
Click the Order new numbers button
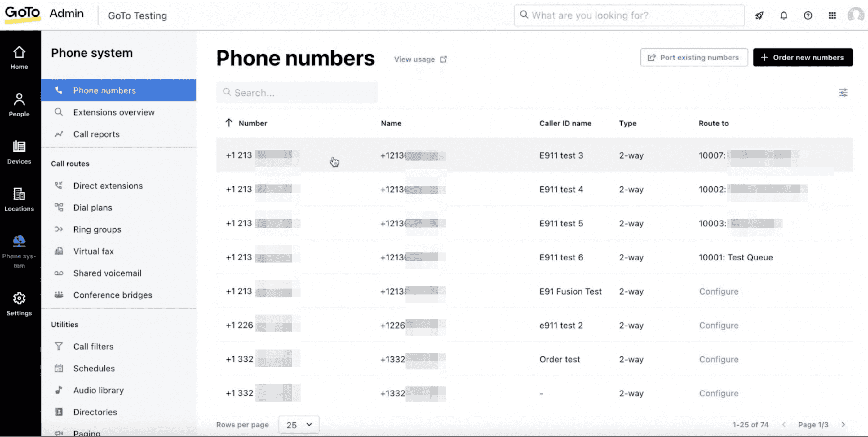click(803, 57)
